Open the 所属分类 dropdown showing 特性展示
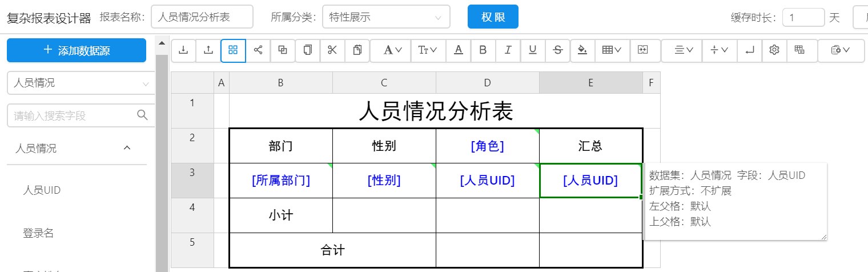The image size is (868, 272). [386, 17]
